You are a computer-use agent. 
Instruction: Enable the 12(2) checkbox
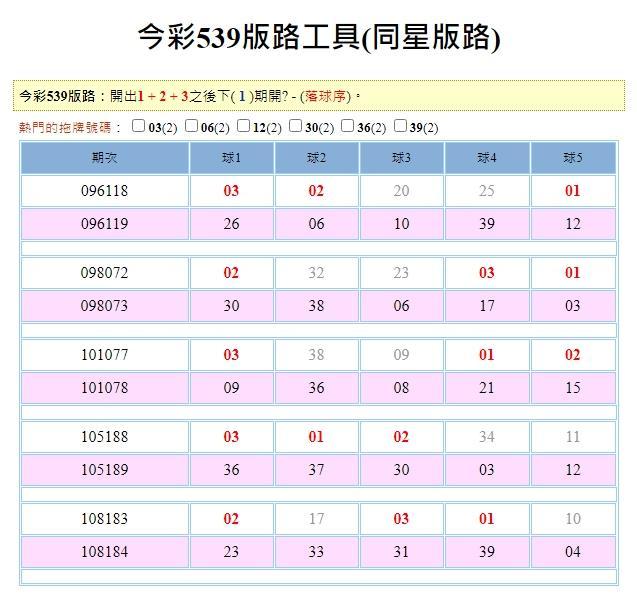click(x=243, y=126)
